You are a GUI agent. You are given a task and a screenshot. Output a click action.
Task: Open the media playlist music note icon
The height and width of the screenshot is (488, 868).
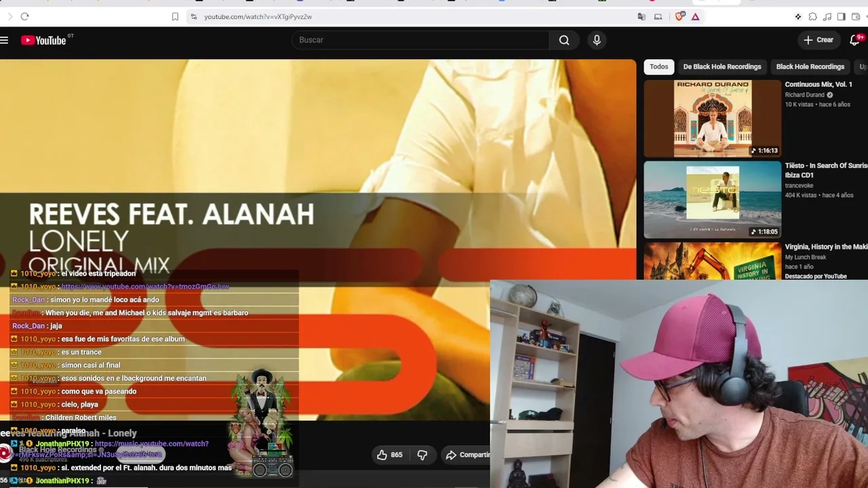click(827, 16)
